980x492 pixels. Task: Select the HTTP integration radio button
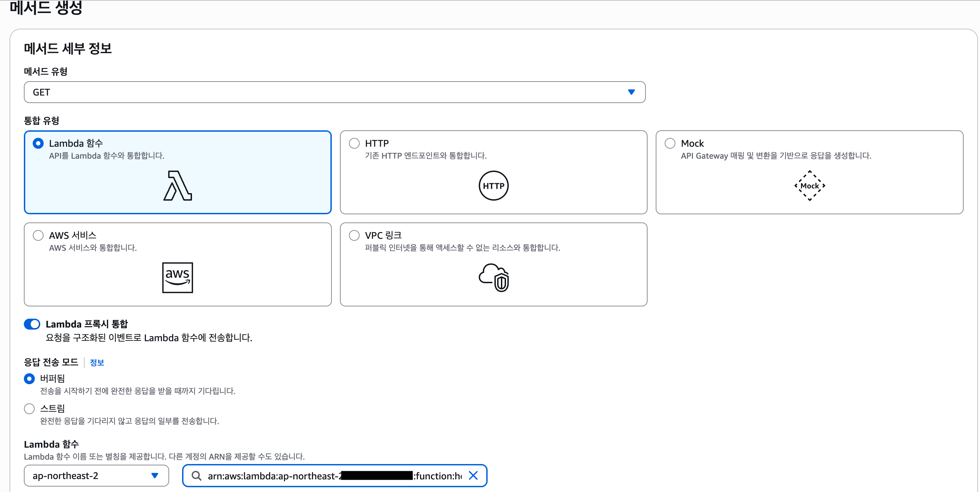tap(354, 143)
